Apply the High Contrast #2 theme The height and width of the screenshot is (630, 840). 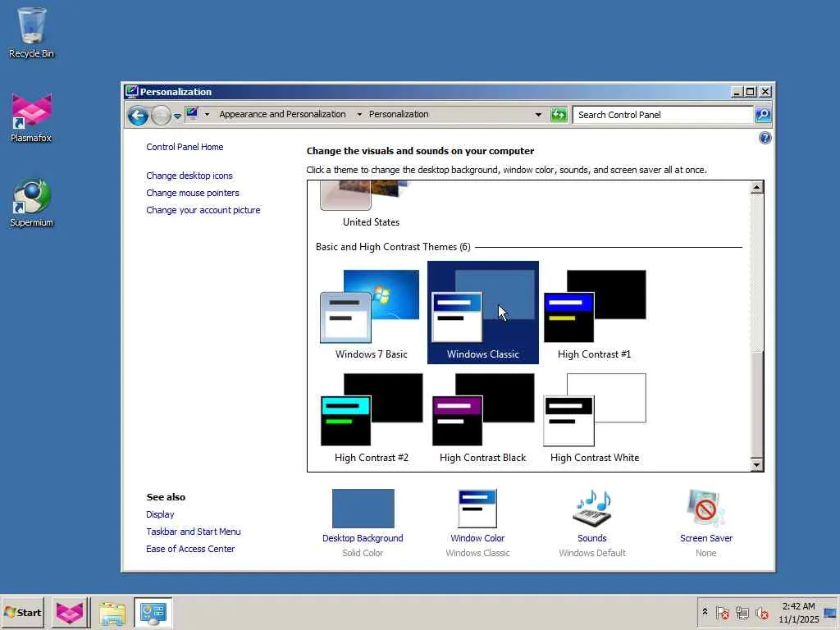click(371, 417)
